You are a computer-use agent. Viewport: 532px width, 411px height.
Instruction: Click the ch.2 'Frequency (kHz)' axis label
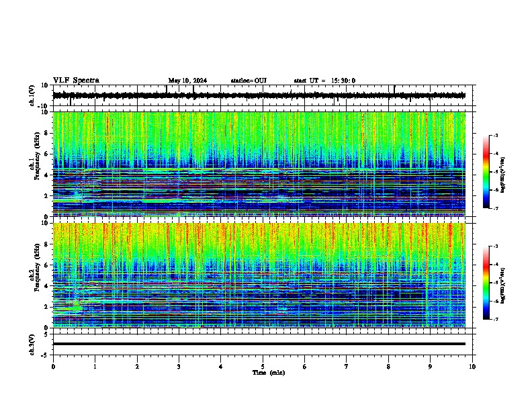click(x=37, y=267)
